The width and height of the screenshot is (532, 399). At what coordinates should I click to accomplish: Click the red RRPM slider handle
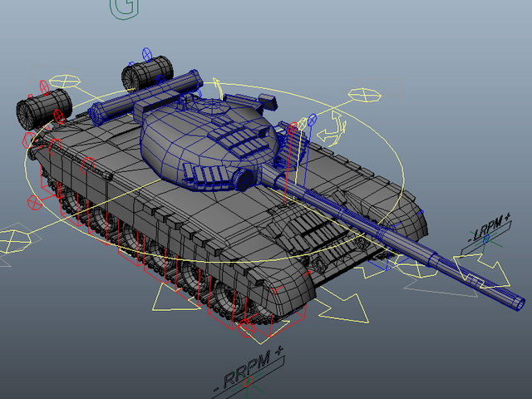(248, 382)
